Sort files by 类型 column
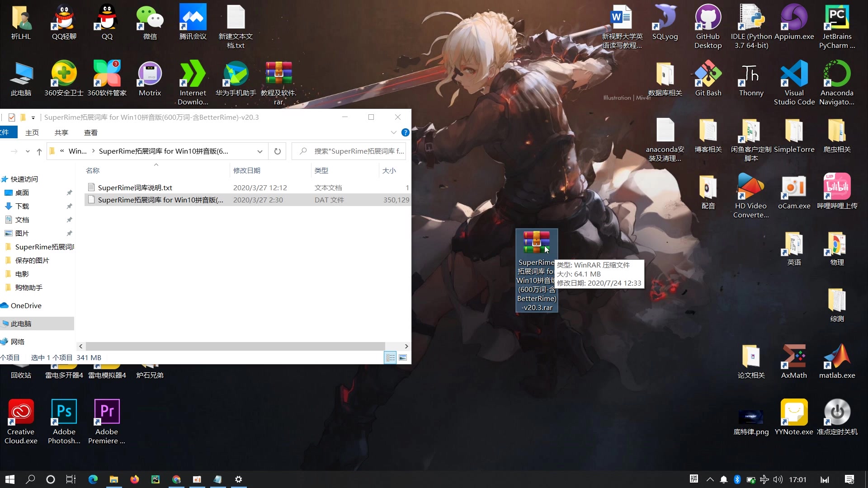This screenshot has height=488, width=868. [321, 171]
